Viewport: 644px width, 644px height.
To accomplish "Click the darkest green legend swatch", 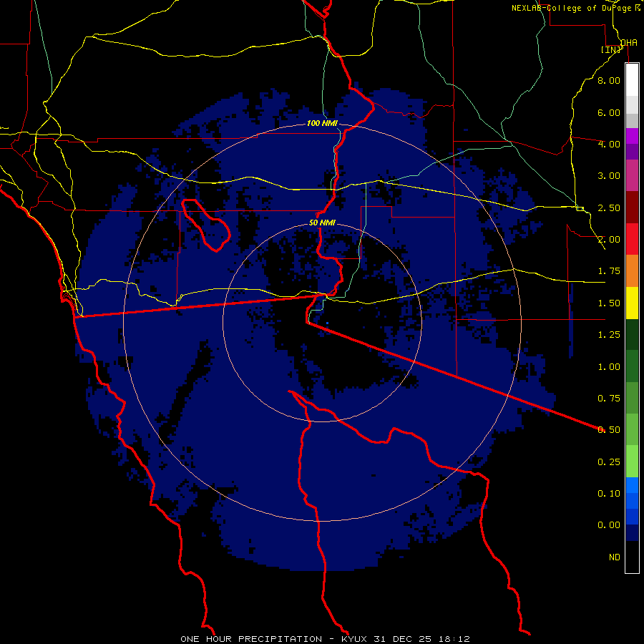I will pyautogui.click(x=632, y=334).
